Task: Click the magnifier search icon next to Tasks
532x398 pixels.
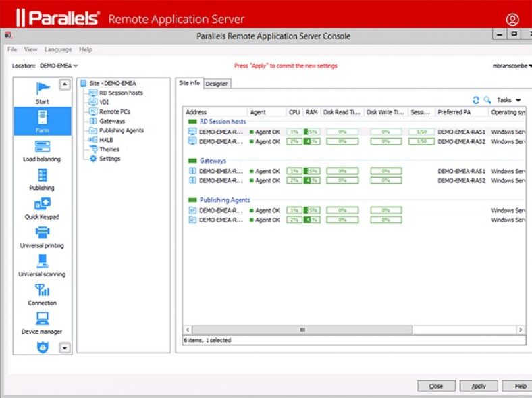Action: 487,100
